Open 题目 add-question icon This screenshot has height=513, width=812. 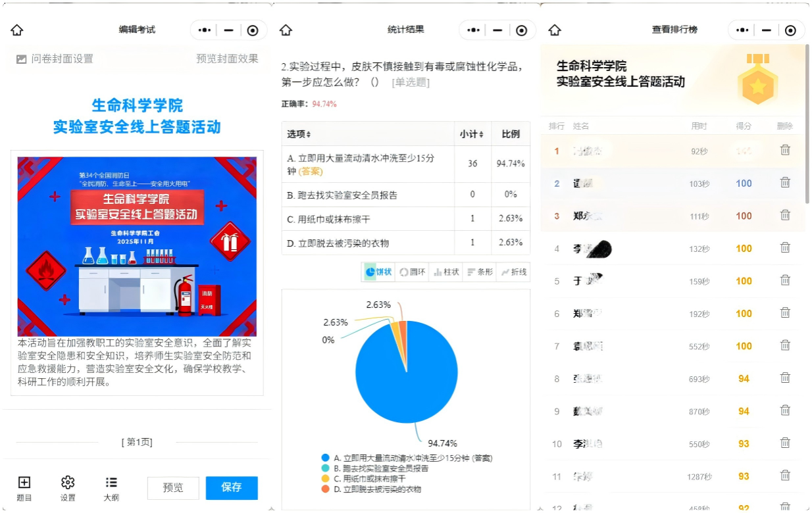point(24,483)
